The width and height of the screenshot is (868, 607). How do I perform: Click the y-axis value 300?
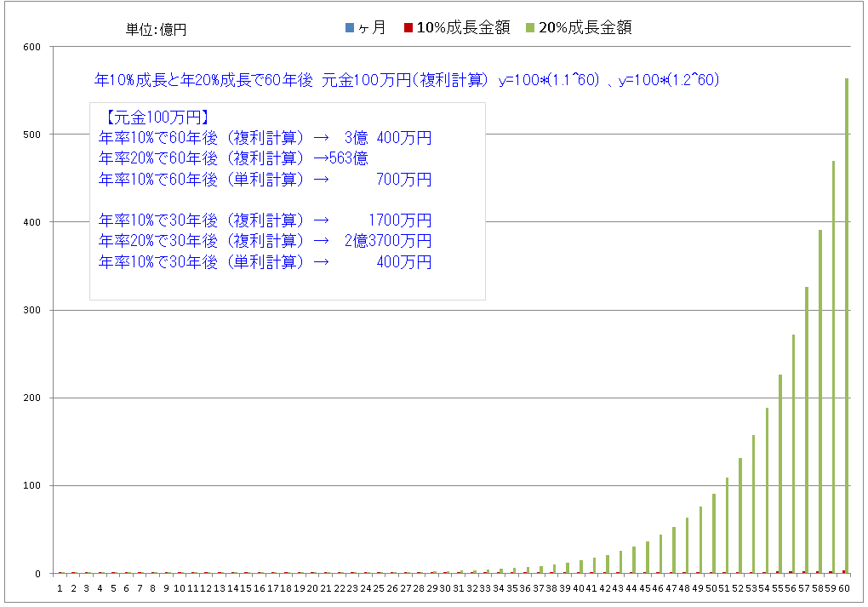[32, 310]
